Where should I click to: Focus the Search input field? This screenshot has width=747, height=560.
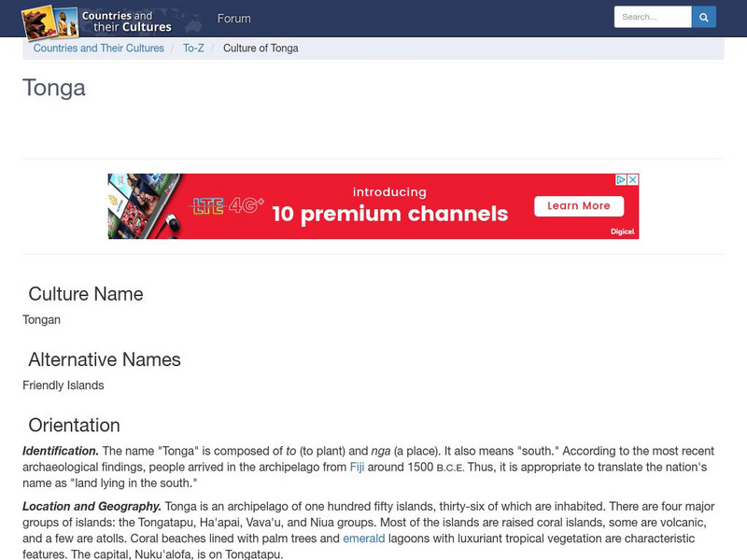point(653,17)
